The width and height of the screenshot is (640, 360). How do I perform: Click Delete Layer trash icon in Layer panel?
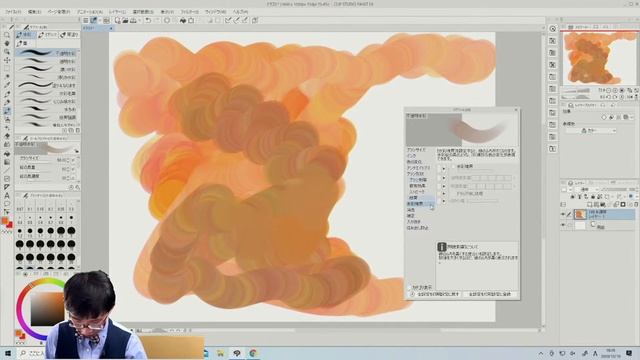[x=636, y=204]
